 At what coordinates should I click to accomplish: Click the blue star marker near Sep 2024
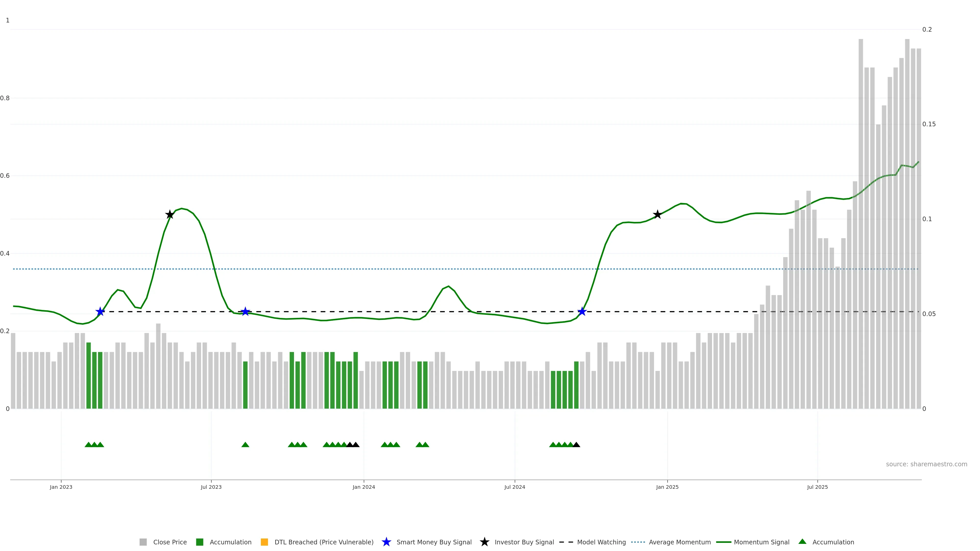582,312
